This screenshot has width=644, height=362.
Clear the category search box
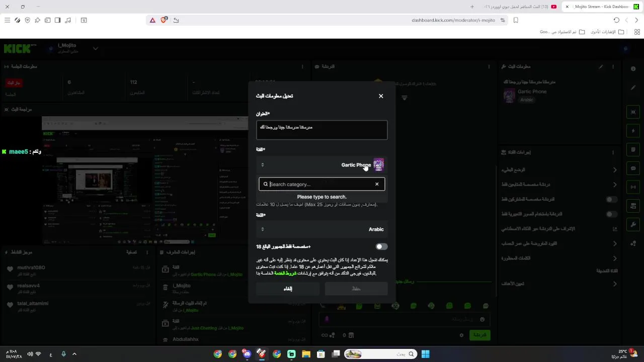[377, 184]
